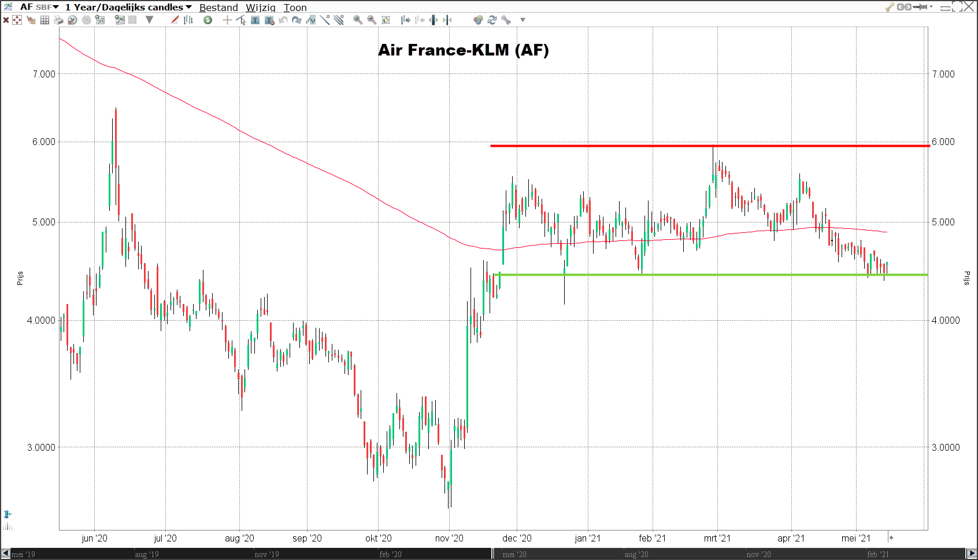Click the shift chart right arrow icon
Viewport: 978px width, 560px height.
tap(406, 20)
